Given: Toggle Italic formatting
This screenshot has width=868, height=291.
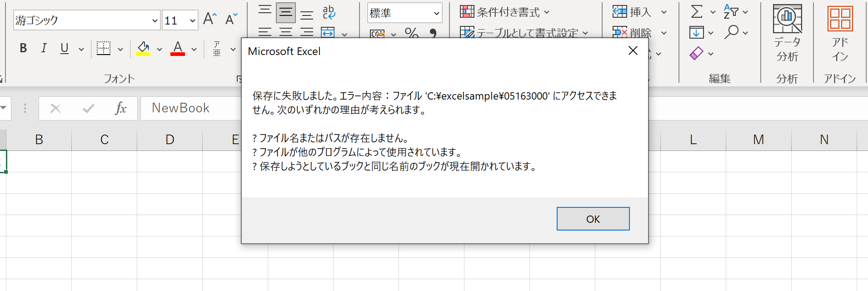Looking at the screenshot, I should [44, 48].
